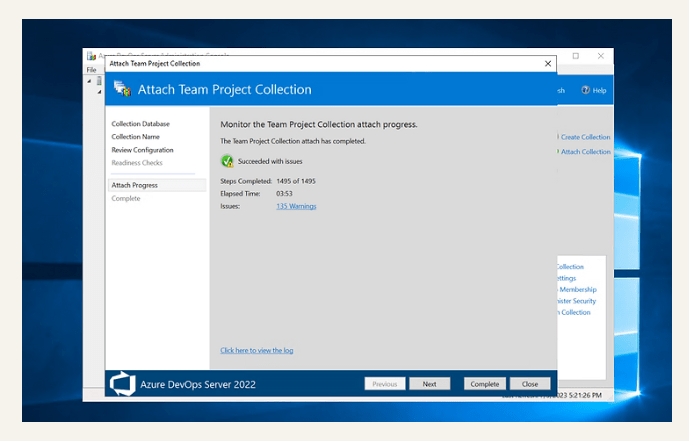This screenshot has height=441, width=689.
Task: Click here to view the log link
Action: tap(257, 350)
